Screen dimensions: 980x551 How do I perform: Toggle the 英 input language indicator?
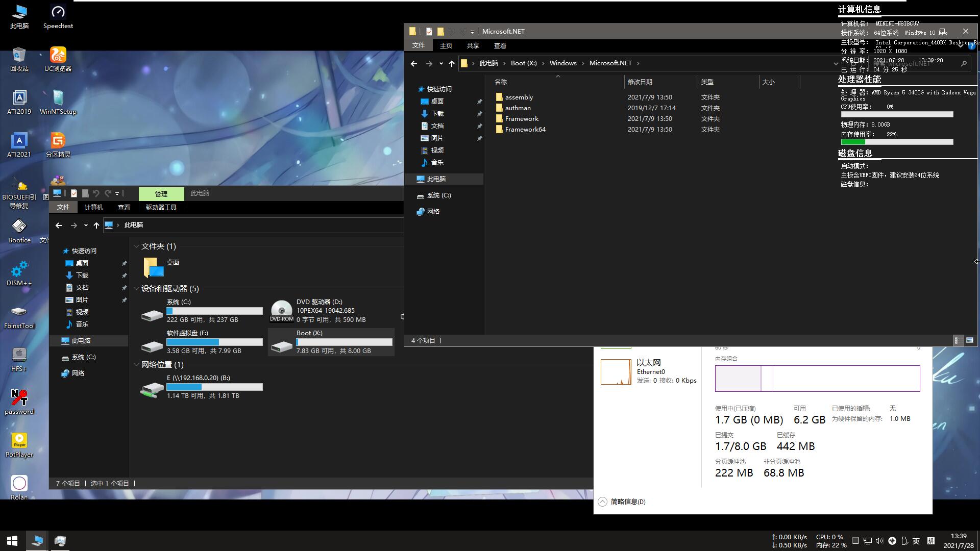click(x=916, y=541)
